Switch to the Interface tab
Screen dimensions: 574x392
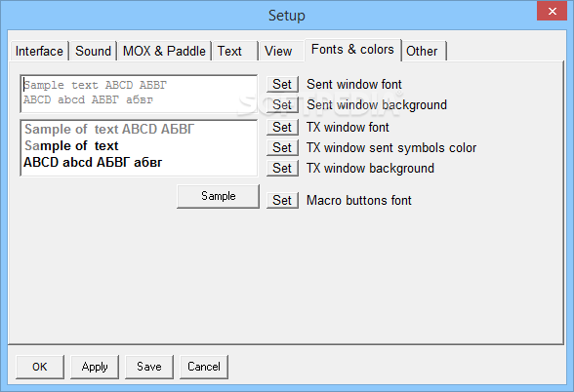pos(39,51)
